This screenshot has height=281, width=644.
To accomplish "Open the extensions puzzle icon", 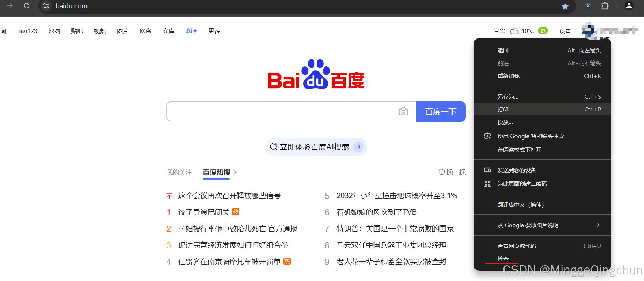I will click(x=605, y=6).
